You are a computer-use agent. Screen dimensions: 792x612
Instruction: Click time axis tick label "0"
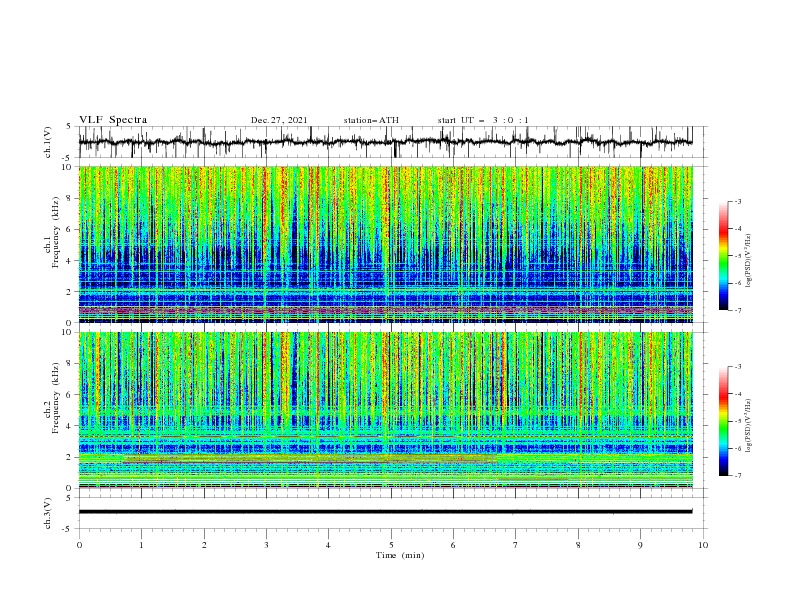coord(79,545)
